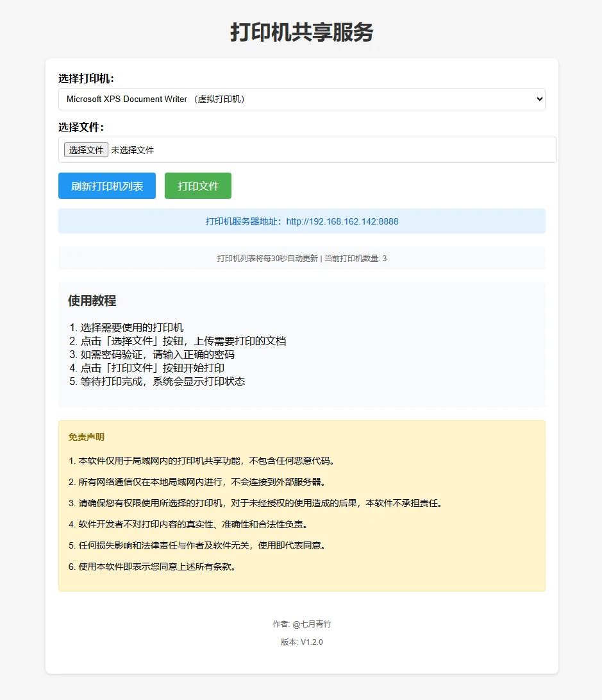Click the 免责声明 disclaimer heading
Screen dimensions: 602x700
click(x=85, y=436)
